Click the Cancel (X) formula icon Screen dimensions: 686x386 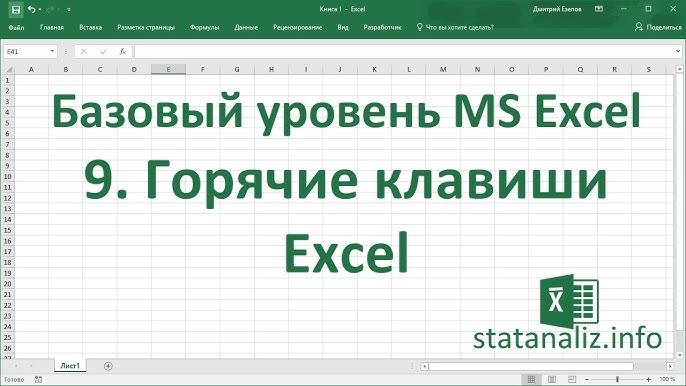pos(84,52)
